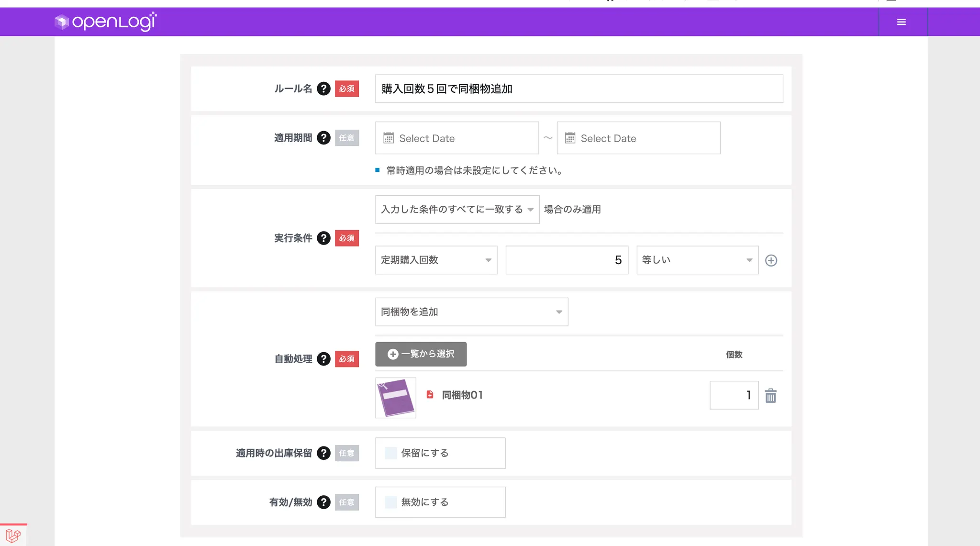Click help icon next to ルール名
Viewport: 980px width, 546px height.
tap(323, 89)
